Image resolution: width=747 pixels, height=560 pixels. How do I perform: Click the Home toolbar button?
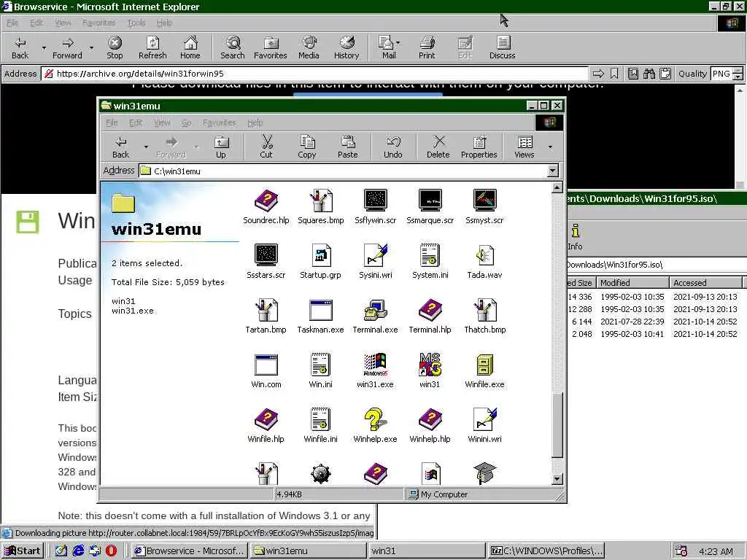tap(190, 47)
